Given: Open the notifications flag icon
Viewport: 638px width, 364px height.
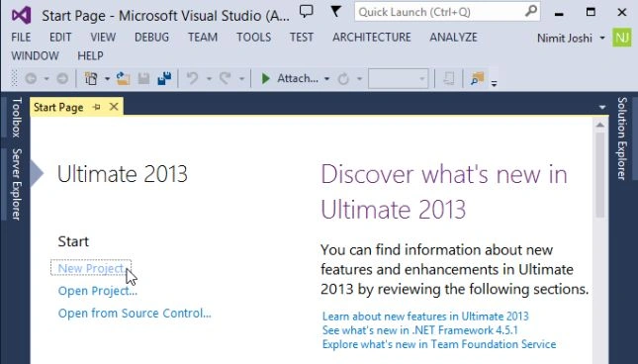Looking at the screenshot, I should coord(335,12).
